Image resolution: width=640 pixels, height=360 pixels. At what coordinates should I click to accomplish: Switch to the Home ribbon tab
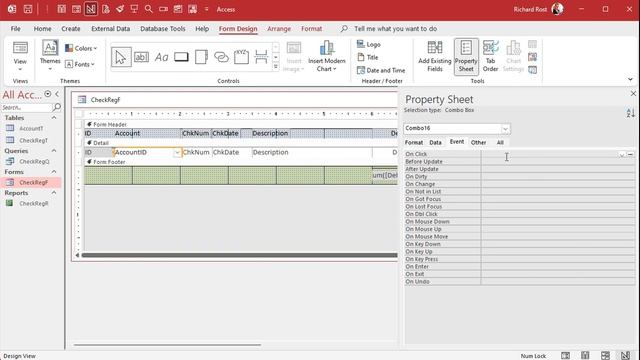[x=42, y=29]
